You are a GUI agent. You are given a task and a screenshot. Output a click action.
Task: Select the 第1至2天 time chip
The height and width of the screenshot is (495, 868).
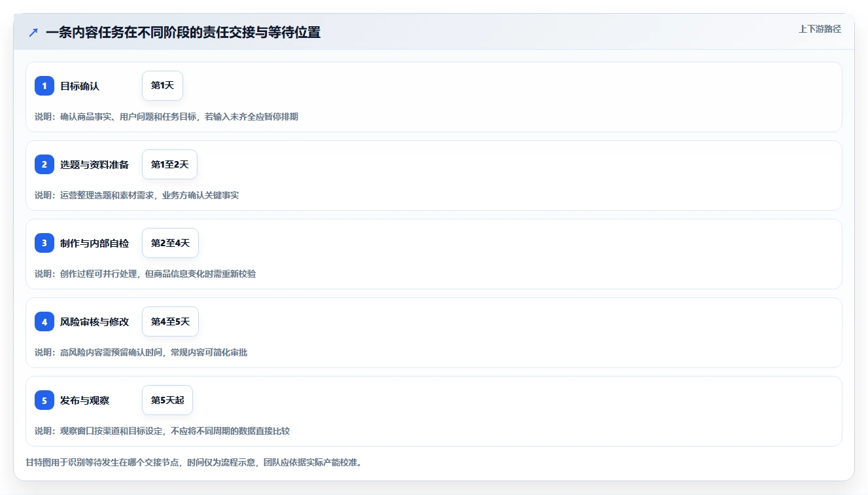169,164
